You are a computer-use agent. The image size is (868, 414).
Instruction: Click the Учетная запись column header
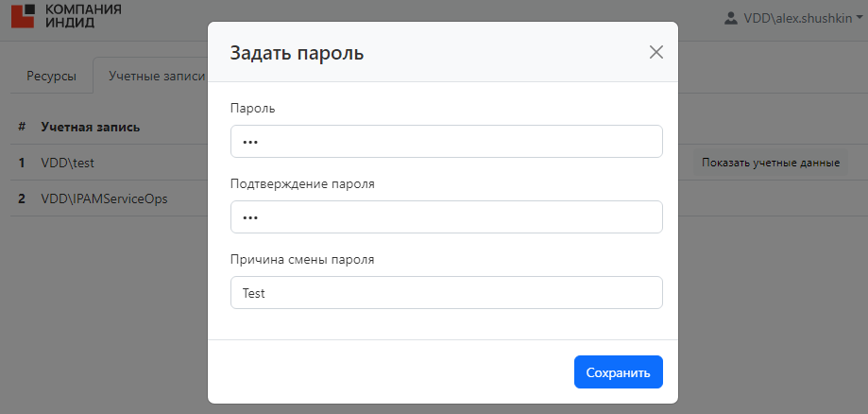point(91,127)
